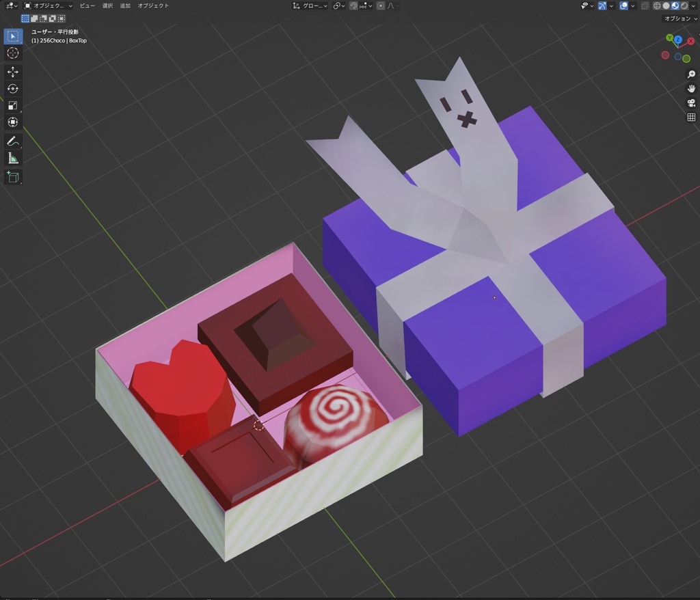Select the Rotate tool
Screen dimensions: 700x600
[x=13, y=88]
